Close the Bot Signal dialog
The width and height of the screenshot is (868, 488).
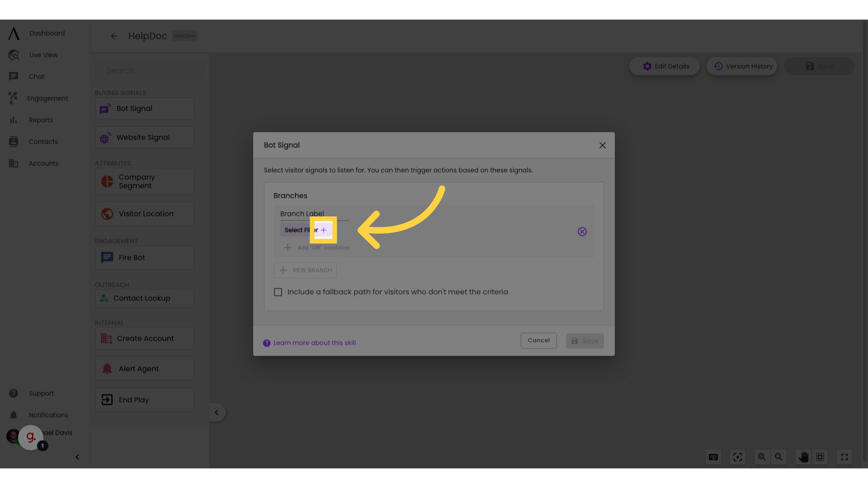point(603,145)
